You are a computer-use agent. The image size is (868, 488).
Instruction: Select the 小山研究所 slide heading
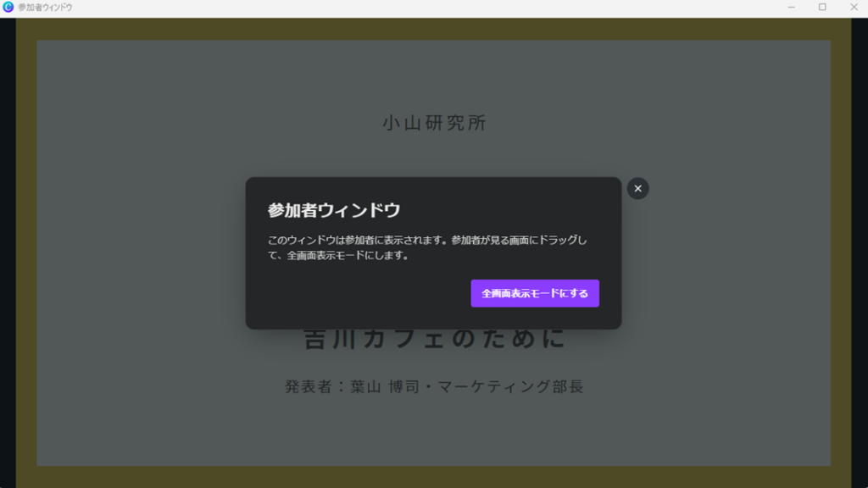[x=434, y=123]
